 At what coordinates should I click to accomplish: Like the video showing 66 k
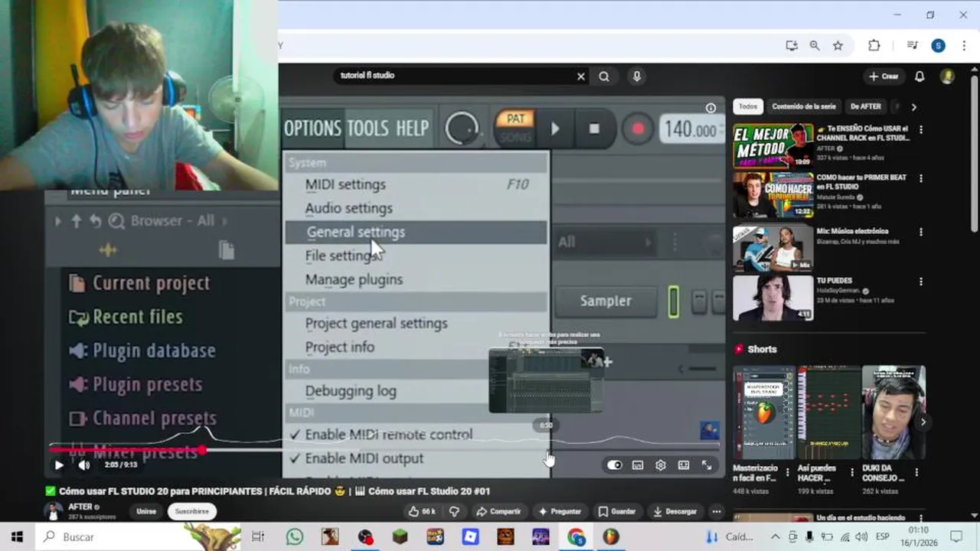click(x=422, y=511)
